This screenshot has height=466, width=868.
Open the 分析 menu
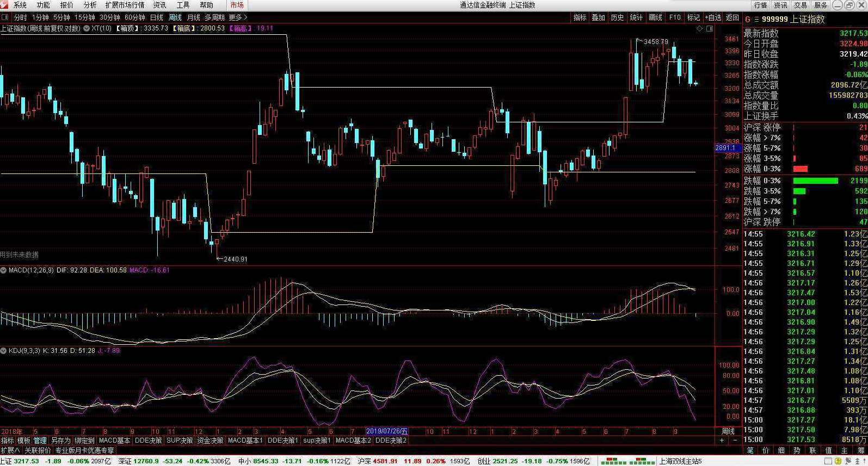coord(90,5)
